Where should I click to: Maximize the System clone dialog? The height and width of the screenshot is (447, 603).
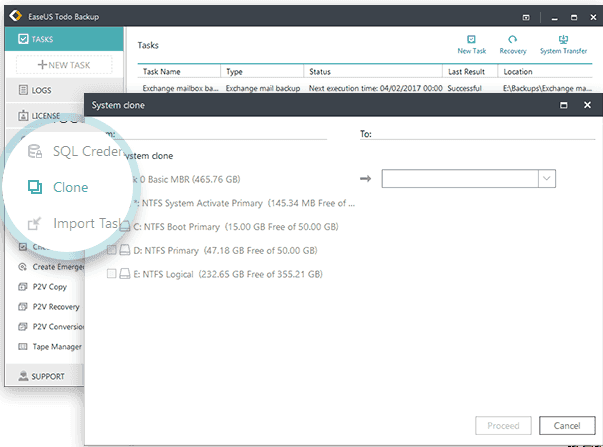tap(564, 105)
